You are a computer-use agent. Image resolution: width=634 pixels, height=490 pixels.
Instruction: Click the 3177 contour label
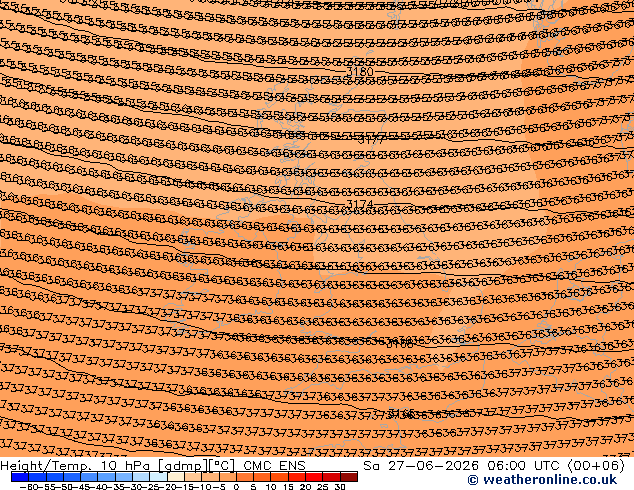point(371,140)
